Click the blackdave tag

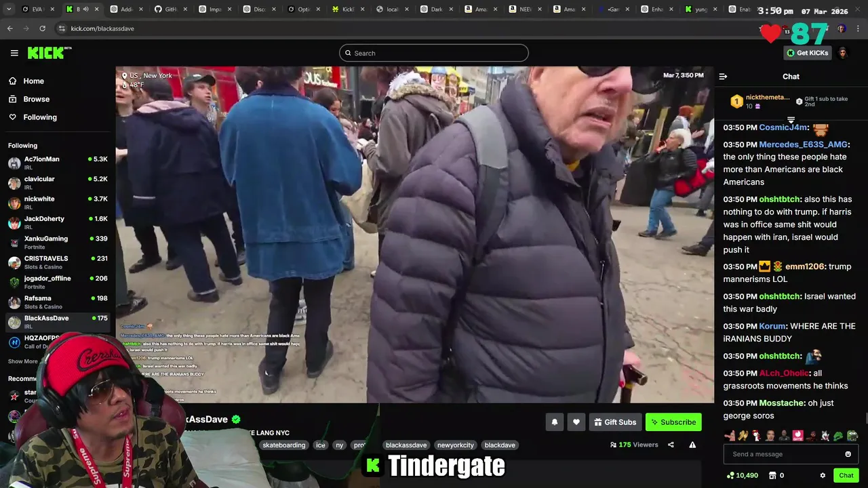tap(499, 445)
